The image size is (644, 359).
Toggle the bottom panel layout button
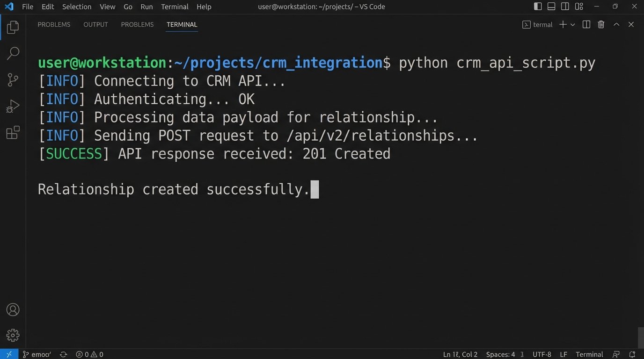click(x=551, y=7)
